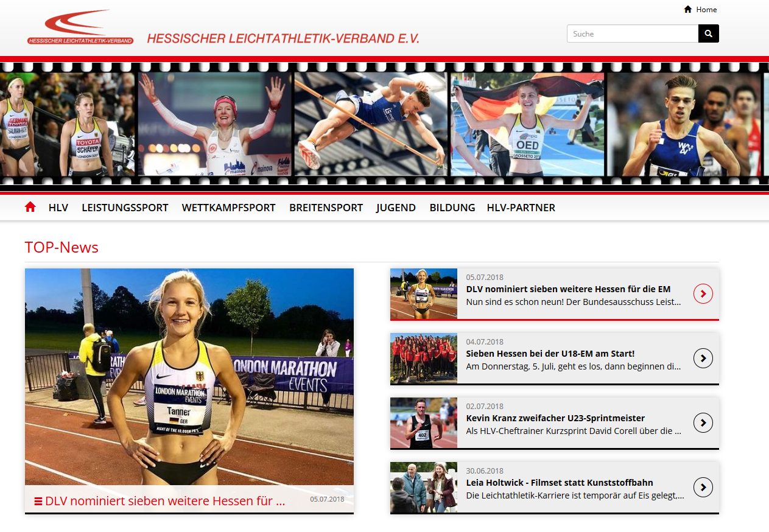
Task: Expand the Jugend menu
Action: click(396, 208)
